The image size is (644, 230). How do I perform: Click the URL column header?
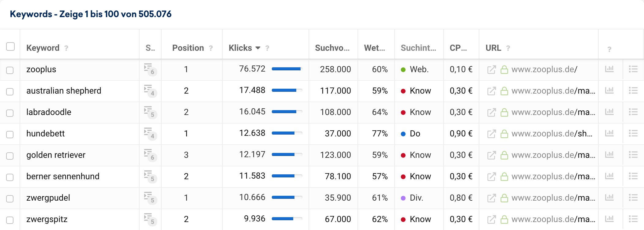click(x=493, y=48)
